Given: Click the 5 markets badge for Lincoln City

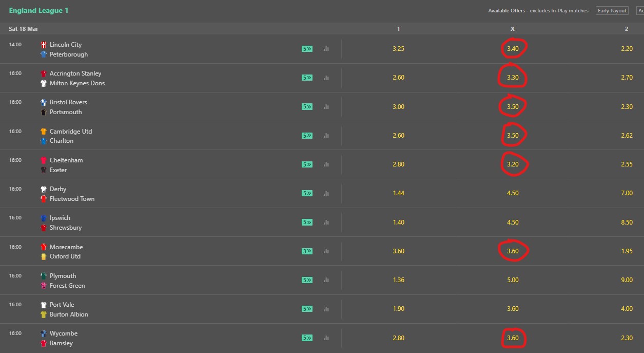Looking at the screenshot, I should 307,49.
